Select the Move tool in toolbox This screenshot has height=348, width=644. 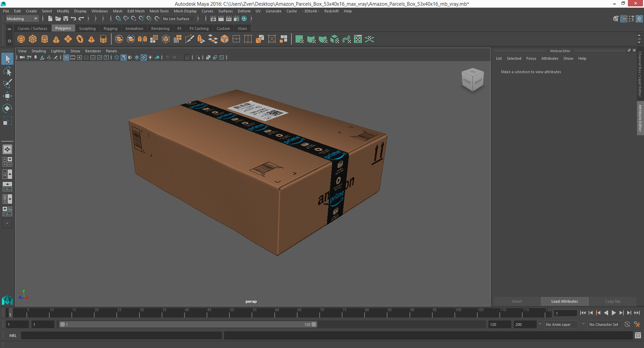coord(7,96)
